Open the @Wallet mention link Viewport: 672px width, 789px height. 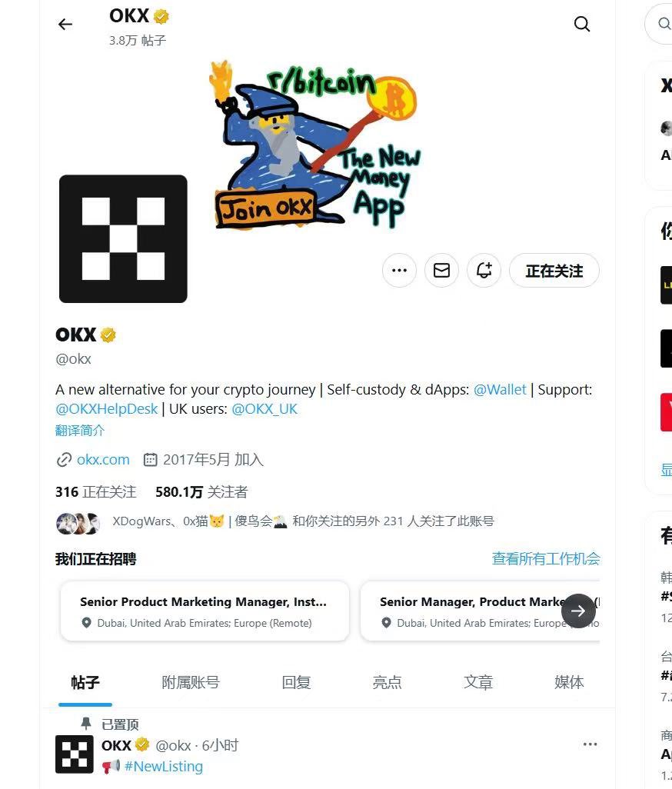(500, 389)
